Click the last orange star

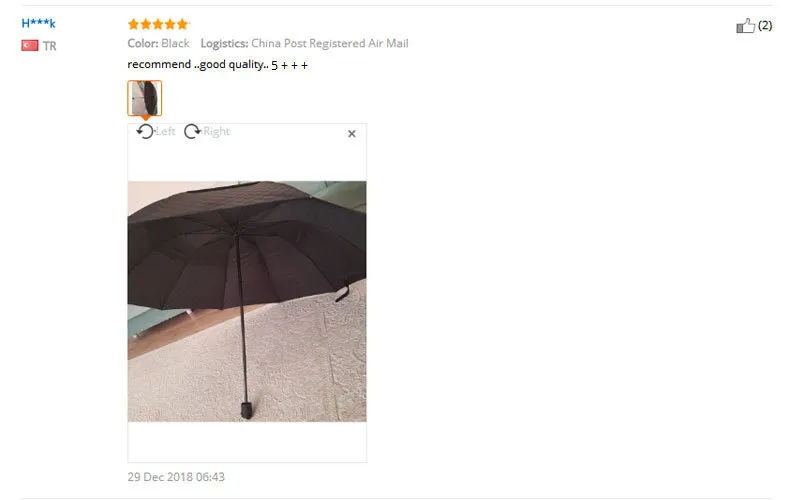[182, 24]
